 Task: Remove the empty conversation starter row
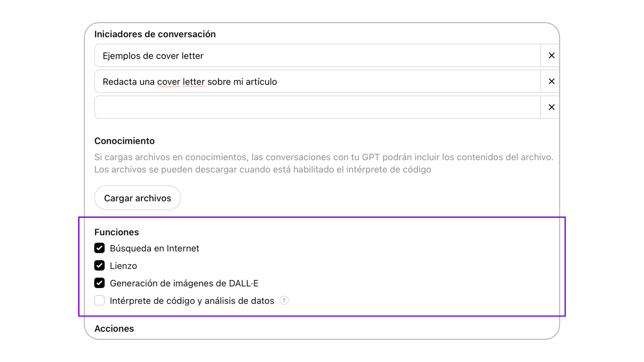pos(551,107)
